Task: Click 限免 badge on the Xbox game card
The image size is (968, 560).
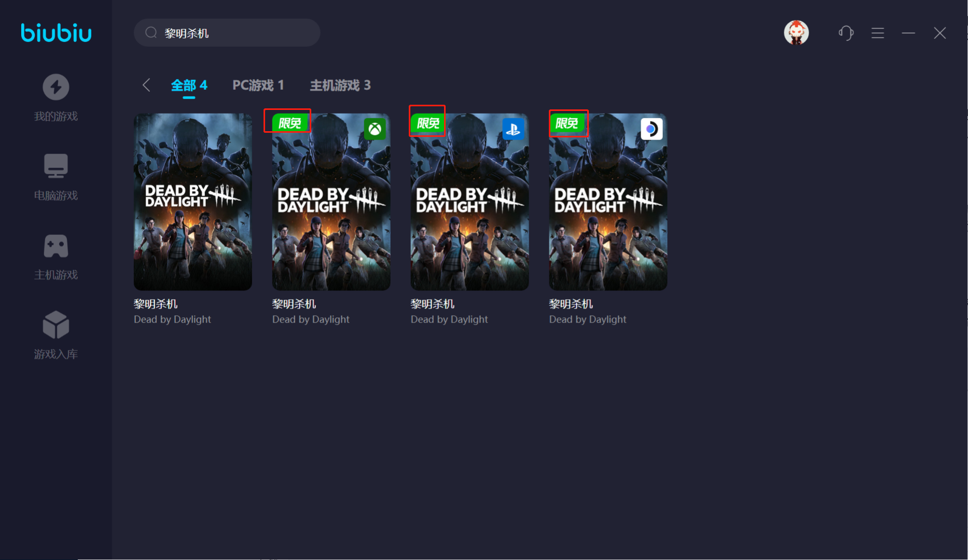Action: pyautogui.click(x=289, y=123)
